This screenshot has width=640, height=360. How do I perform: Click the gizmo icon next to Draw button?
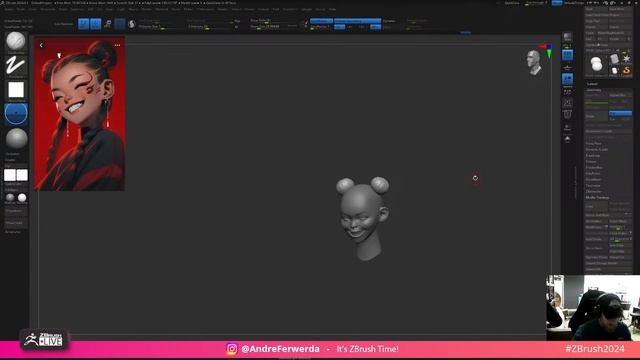[x=108, y=24]
